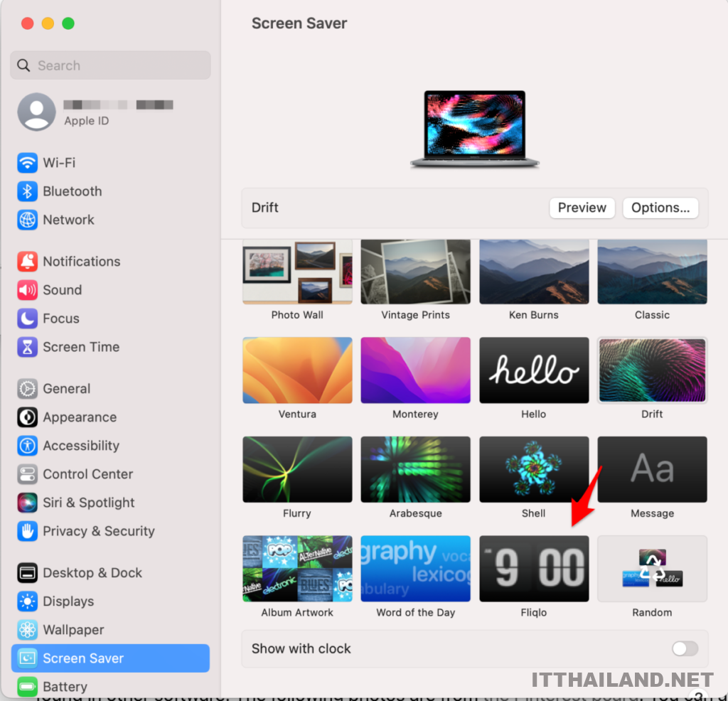Open screen saver Options button
The image size is (728, 701).
pyautogui.click(x=660, y=208)
